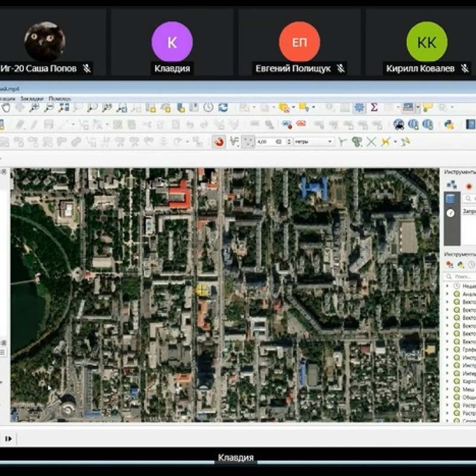Image resolution: width=476 pixels, height=476 pixels.
Task: Click the Sigma statistics icon
Action: click(x=374, y=108)
